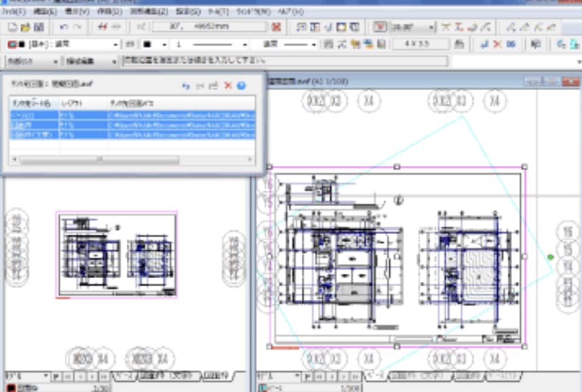
Task: Expand the dropdown arrow at the command bar's far right
Action: (579, 61)
